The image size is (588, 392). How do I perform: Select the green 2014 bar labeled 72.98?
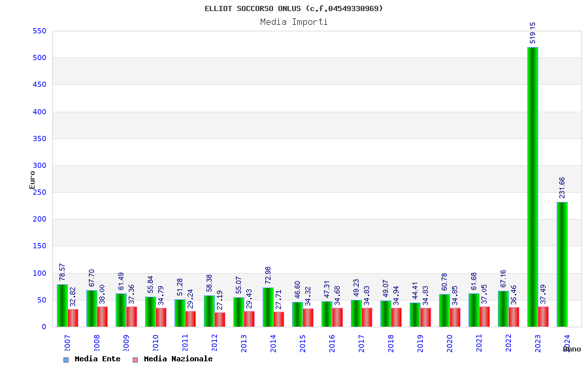(268, 307)
